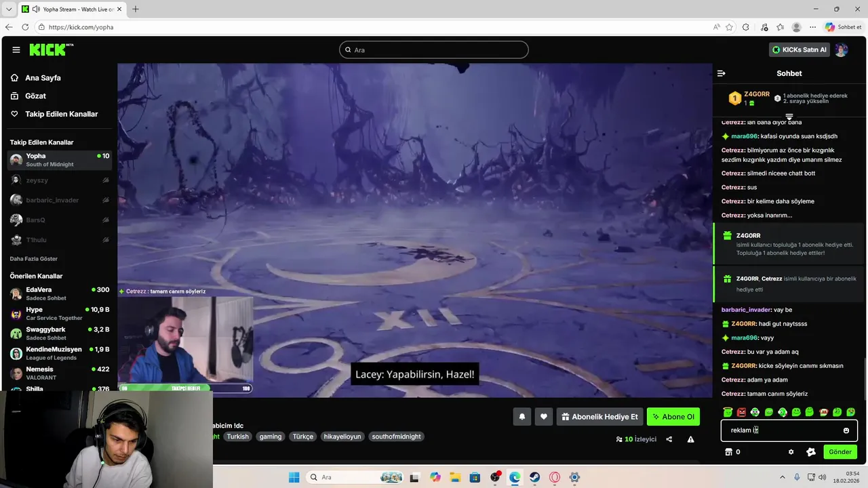
Task: Open Microsoft Store from taskbar
Action: tap(475, 477)
